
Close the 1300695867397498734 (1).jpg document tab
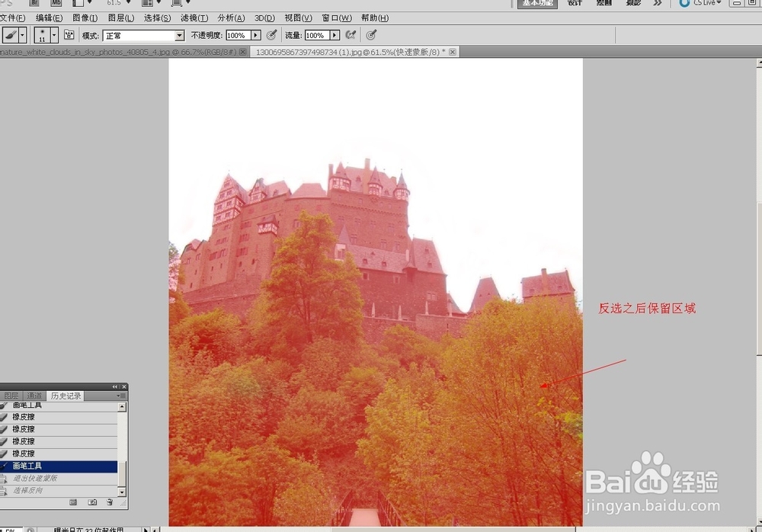[453, 52]
